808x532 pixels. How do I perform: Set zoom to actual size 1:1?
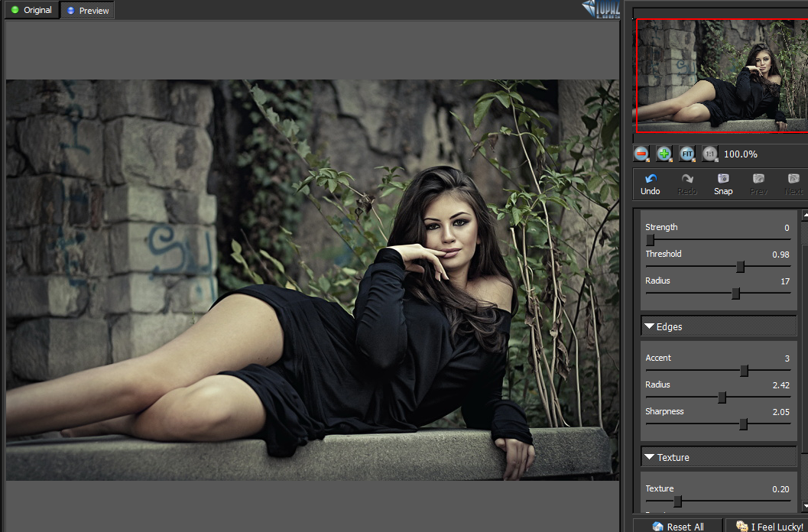[710, 154]
